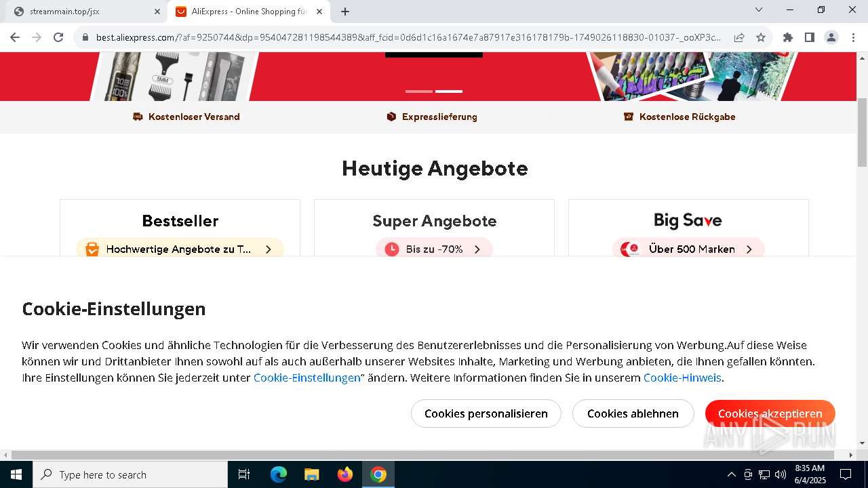This screenshot has width=868, height=488.
Task: Open the Windows Start menu
Action: tap(16, 474)
